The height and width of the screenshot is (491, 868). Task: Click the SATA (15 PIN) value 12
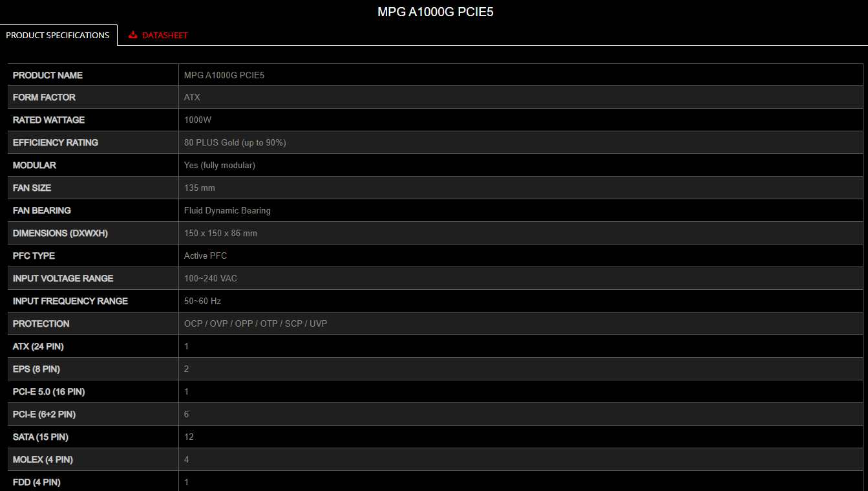189,437
